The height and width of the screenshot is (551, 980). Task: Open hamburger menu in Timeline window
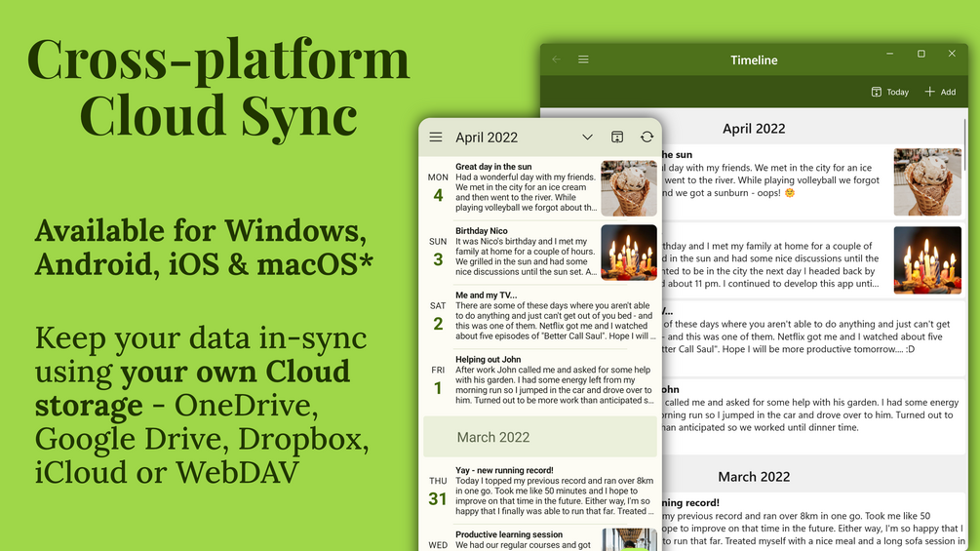[583, 59]
